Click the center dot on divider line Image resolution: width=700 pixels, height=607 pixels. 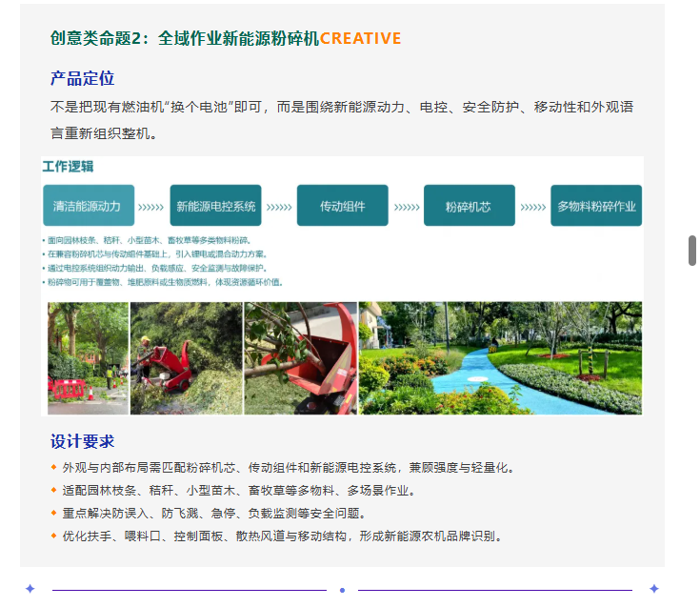point(343,590)
